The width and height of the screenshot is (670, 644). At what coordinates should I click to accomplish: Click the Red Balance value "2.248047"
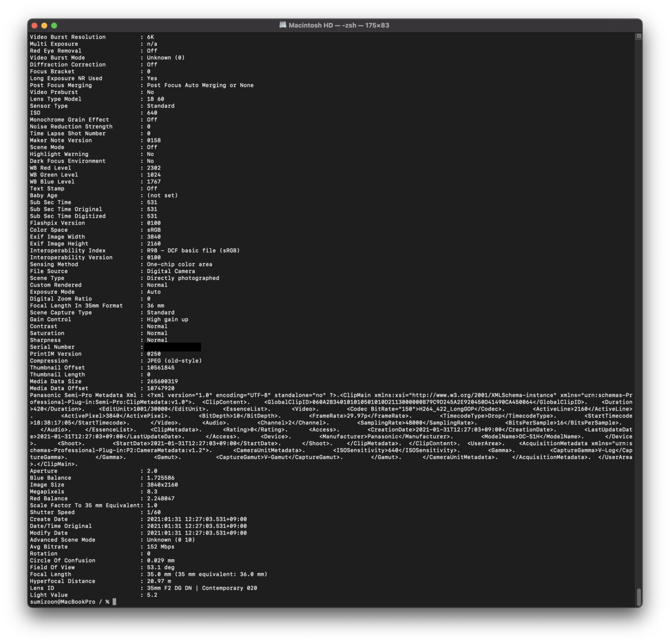click(161, 499)
